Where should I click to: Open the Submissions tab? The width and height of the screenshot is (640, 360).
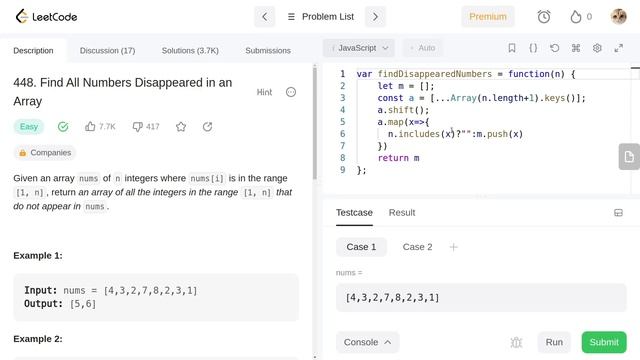[x=268, y=51]
